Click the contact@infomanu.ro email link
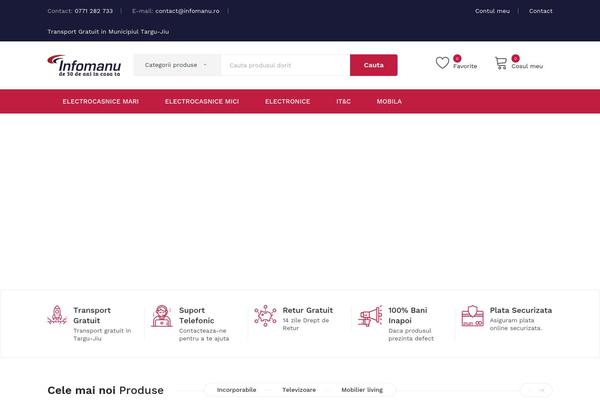Viewport: 600px width, 400px height. [x=188, y=11]
